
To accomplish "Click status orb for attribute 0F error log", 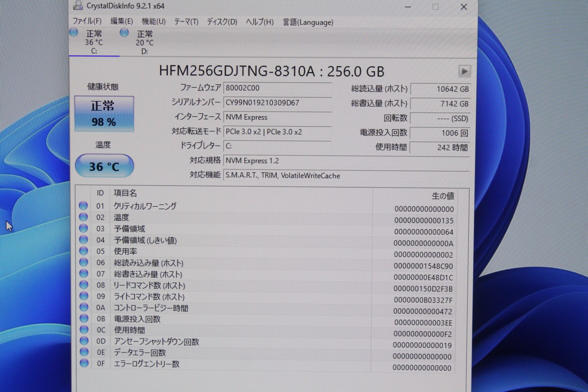I will point(84,363).
